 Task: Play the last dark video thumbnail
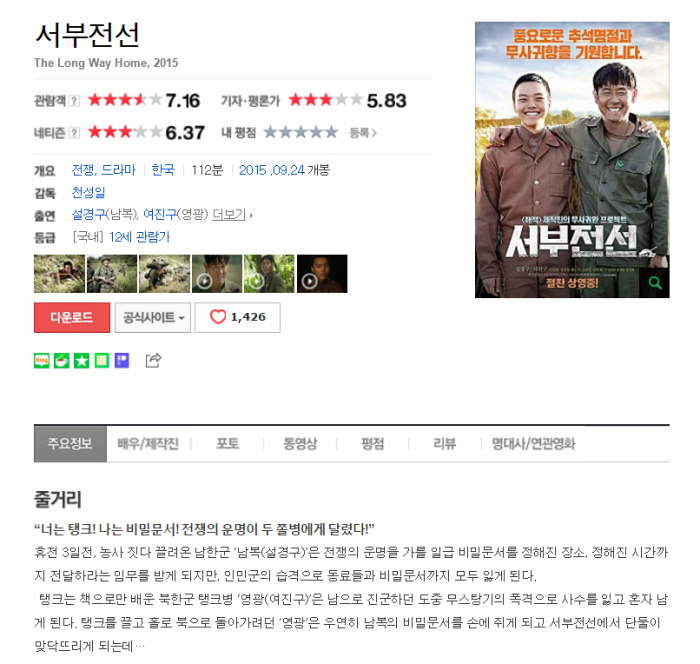click(x=322, y=274)
